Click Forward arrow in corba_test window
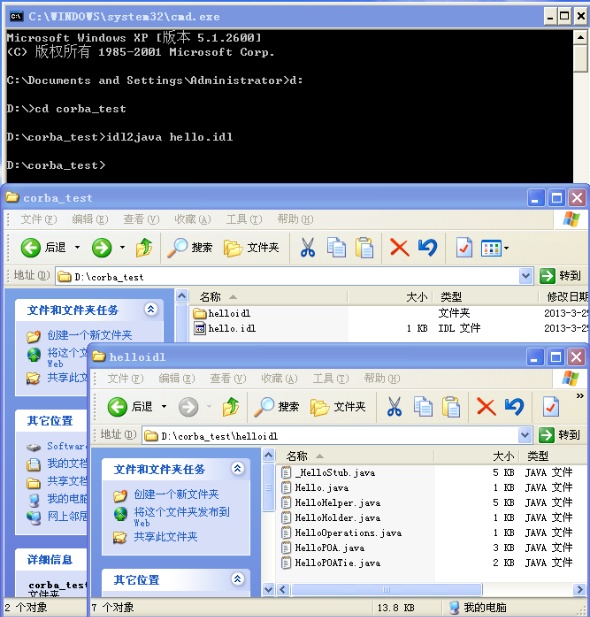The image size is (590, 617). [x=102, y=248]
